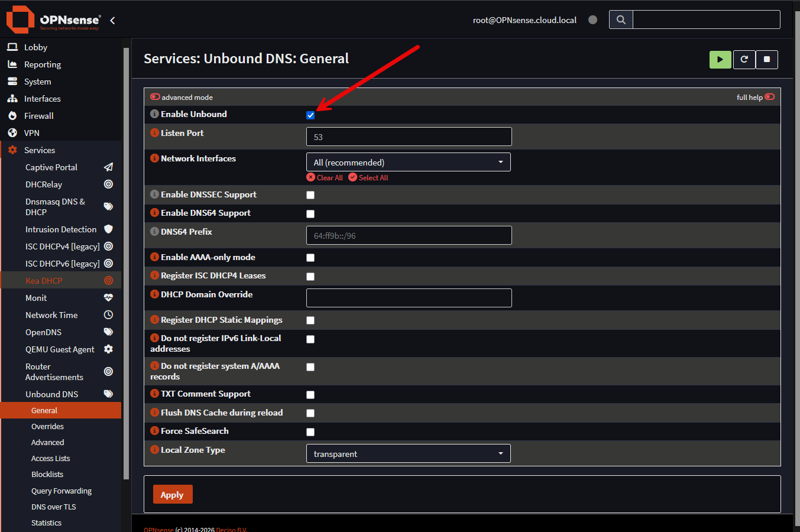The height and width of the screenshot is (532, 800).
Task: Click the DHCRelay target icon
Action: click(108, 184)
